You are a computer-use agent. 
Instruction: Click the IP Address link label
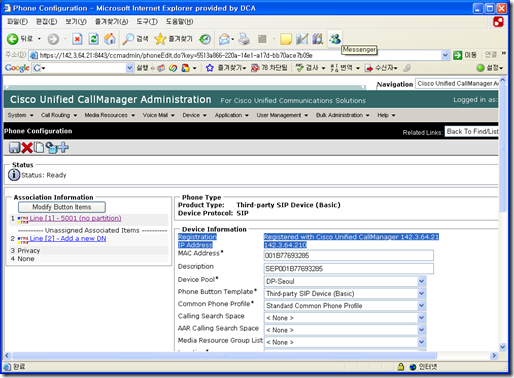(195, 245)
